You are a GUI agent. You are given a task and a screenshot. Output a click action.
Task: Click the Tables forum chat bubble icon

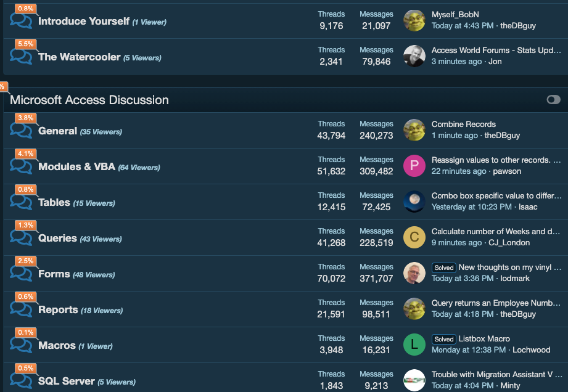(22, 203)
